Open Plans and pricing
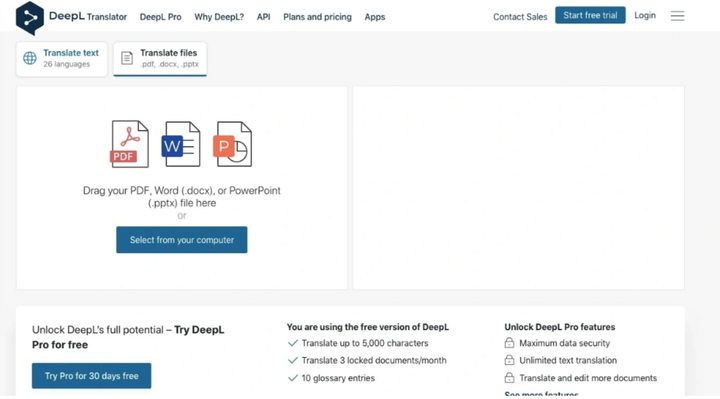The image size is (720, 399). [x=317, y=17]
